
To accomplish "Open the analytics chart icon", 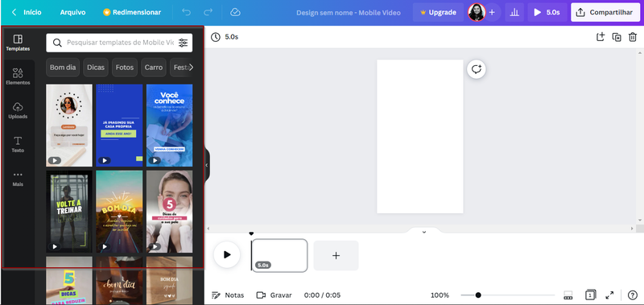I will [x=514, y=12].
